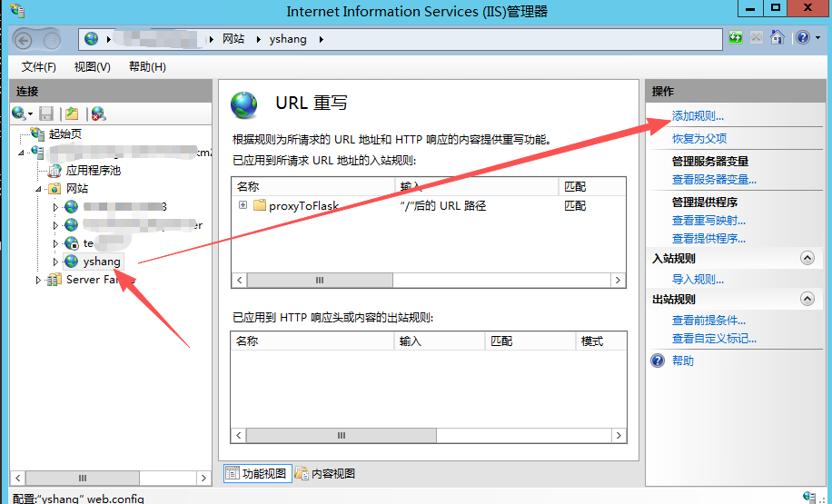Open 帮助 help link in Actions pane
The image size is (832, 504).
(683, 361)
